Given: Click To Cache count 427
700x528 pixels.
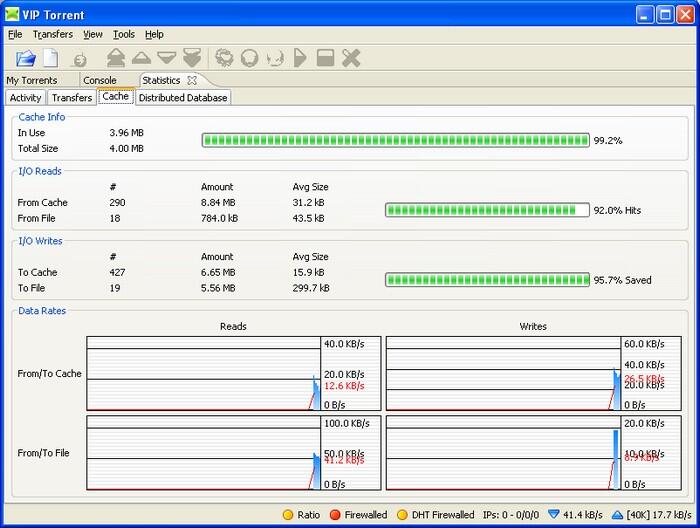Looking at the screenshot, I should click(117, 272).
